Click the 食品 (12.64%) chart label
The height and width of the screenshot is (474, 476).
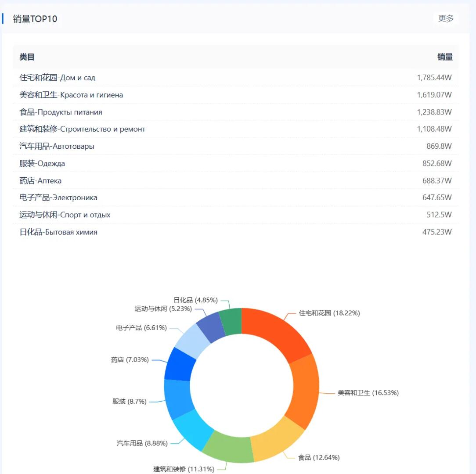click(319, 457)
